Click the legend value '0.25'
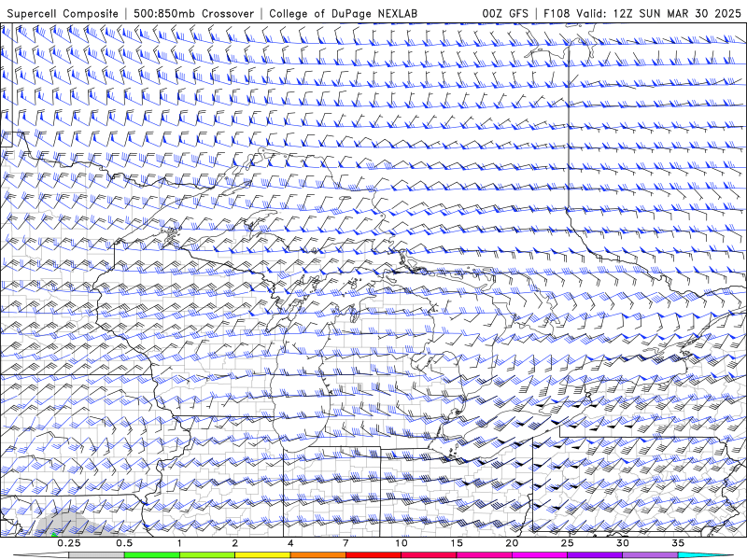 68,543
